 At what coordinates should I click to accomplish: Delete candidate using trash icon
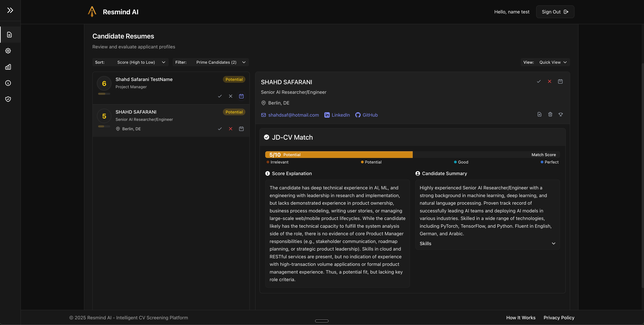(x=550, y=114)
